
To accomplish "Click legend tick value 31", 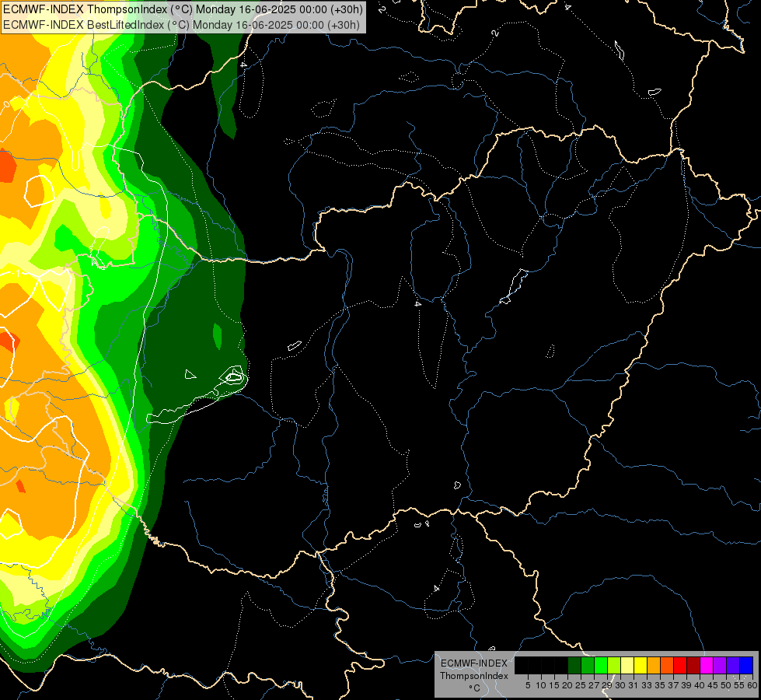I will pyautogui.click(x=634, y=685).
